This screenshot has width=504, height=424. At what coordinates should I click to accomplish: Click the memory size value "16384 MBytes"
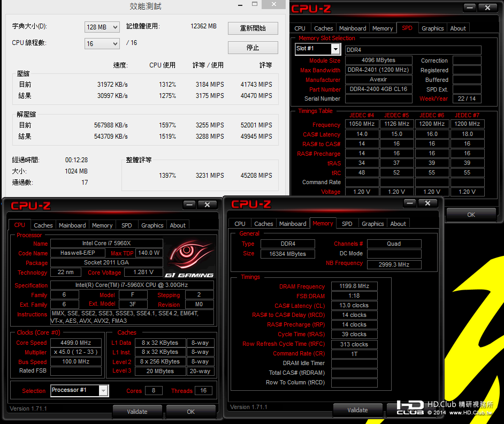tap(288, 254)
